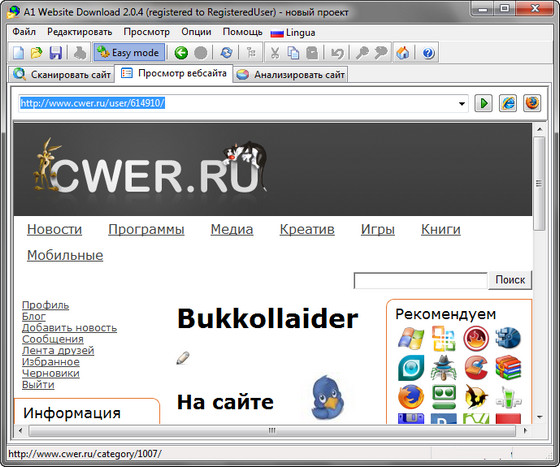Expand the URL address dropdown
Viewport: 560px width, 467px height.
(462, 104)
